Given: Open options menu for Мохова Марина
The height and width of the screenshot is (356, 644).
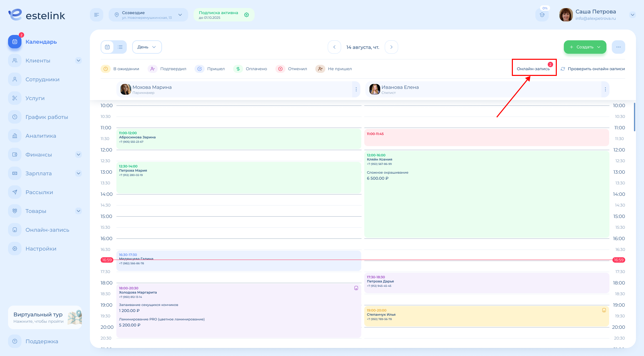Looking at the screenshot, I should [x=356, y=89].
